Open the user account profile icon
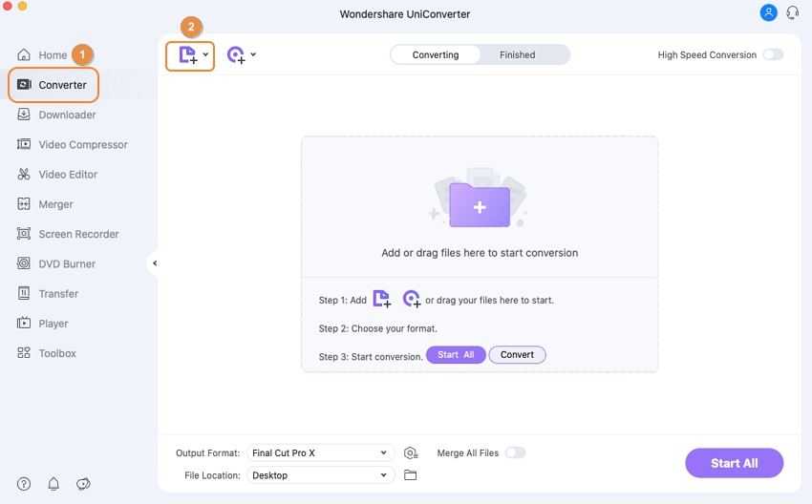812x504 pixels. [x=768, y=13]
